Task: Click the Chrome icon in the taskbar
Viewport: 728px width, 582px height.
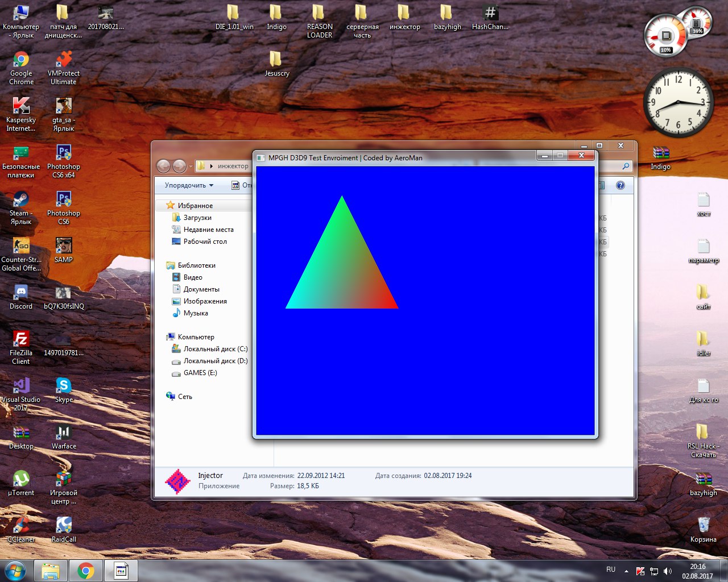Action: click(x=86, y=571)
